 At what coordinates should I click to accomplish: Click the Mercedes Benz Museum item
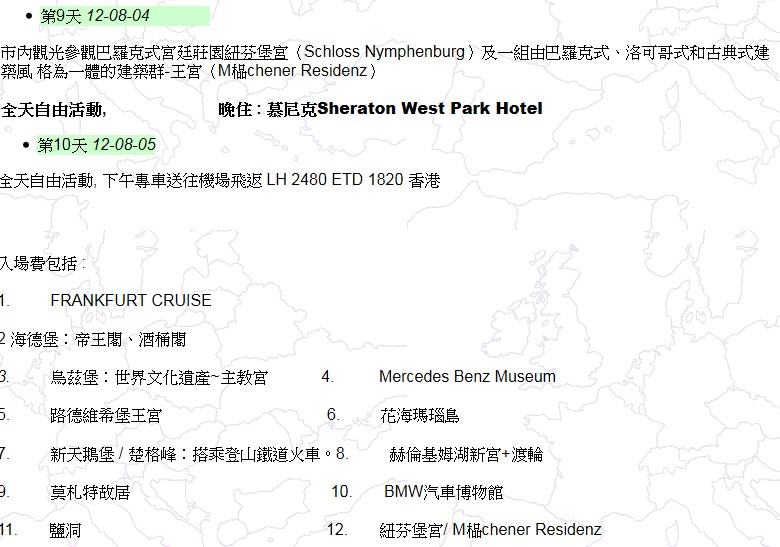pyautogui.click(x=467, y=377)
